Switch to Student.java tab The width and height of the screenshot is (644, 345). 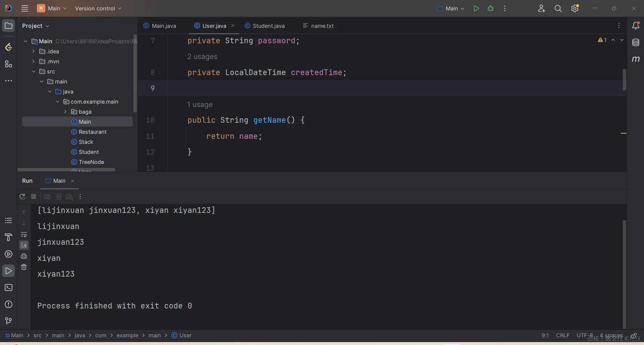coord(265,26)
